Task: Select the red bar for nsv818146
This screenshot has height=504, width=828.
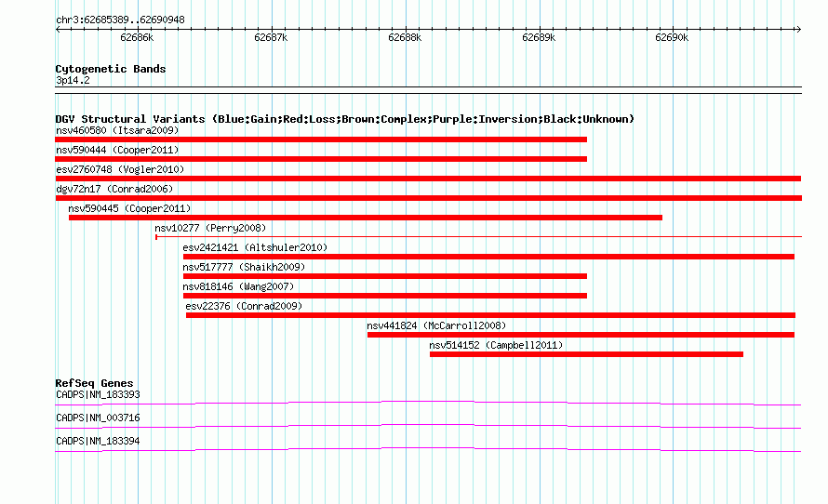Action: 385,296
